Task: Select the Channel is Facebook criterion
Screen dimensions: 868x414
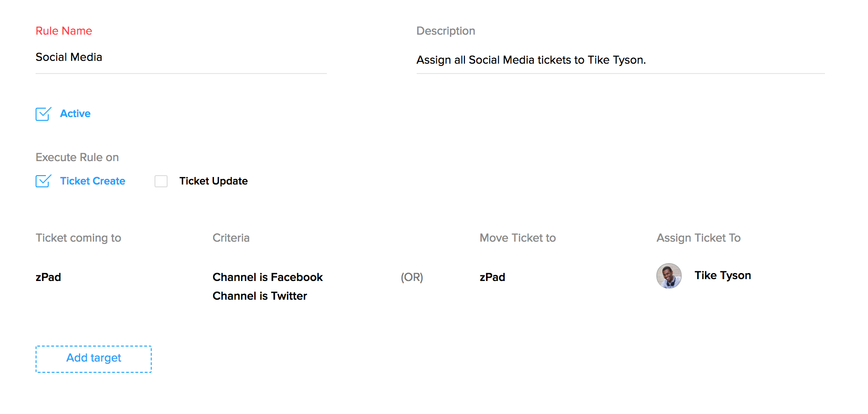Action: coord(267,277)
